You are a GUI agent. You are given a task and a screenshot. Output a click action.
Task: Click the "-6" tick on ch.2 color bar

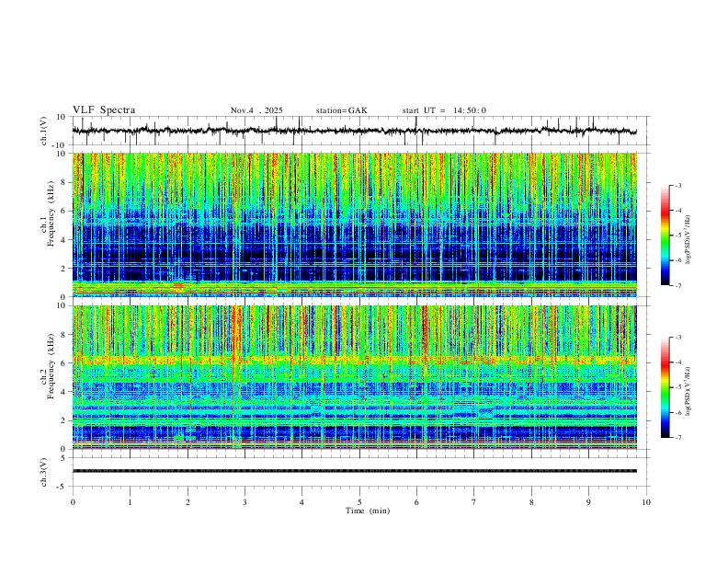tap(677, 412)
